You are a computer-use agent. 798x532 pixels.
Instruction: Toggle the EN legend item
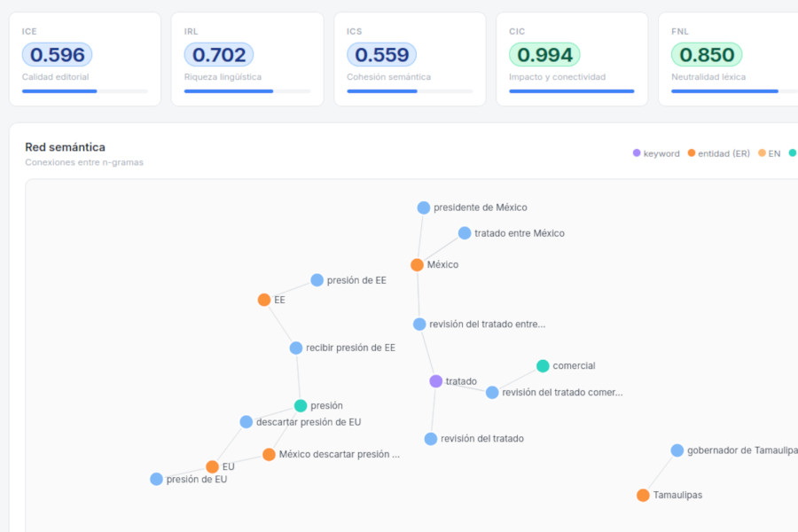pyautogui.click(x=769, y=153)
